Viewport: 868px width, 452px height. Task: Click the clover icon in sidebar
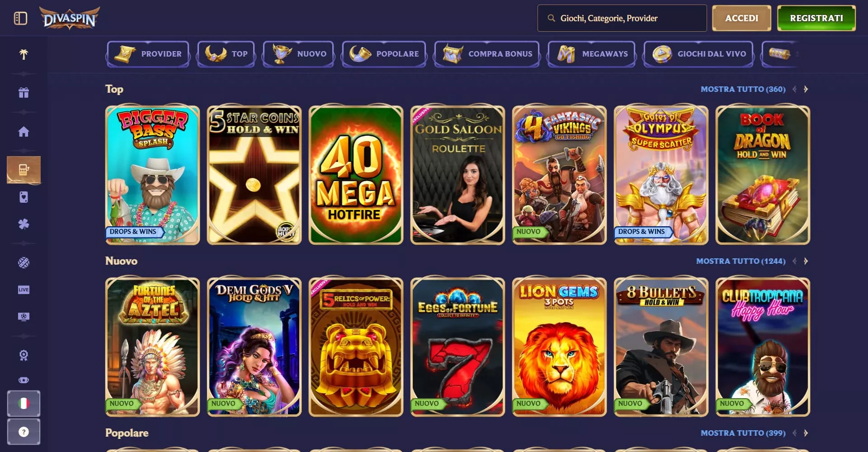click(24, 224)
